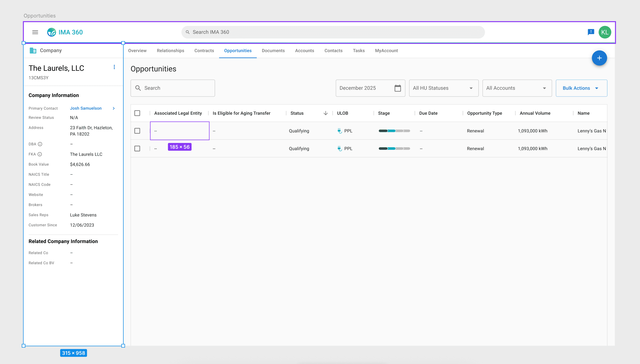The image size is (640, 364).
Task: Check the first opportunity row checkbox
Action: coord(137,131)
